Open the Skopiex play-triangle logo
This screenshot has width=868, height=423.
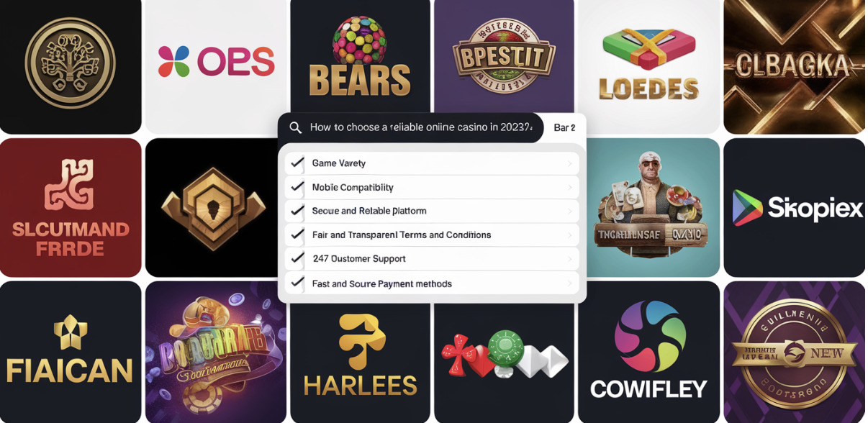coord(795,208)
